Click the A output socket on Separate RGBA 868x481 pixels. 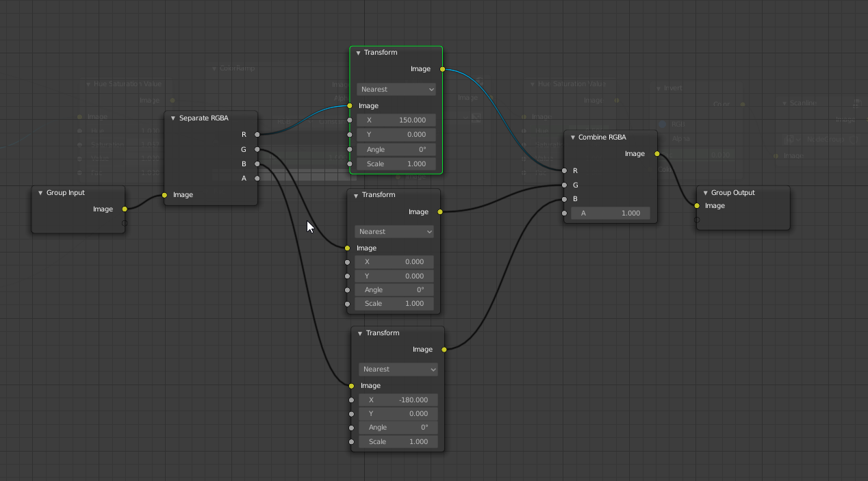tap(257, 178)
